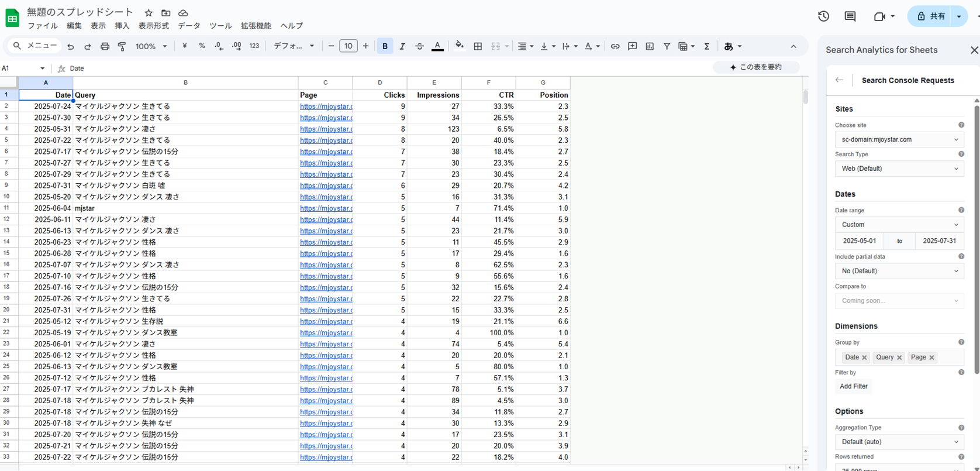The image size is (980, 471).
Task: Toggle strikethrough formatting
Action: (x=419, y=46)
